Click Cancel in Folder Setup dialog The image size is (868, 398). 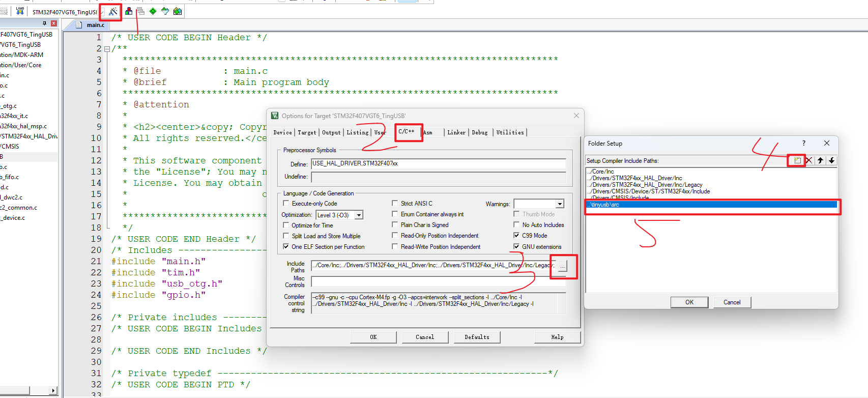pyautogui.click(x=732, y=302)
